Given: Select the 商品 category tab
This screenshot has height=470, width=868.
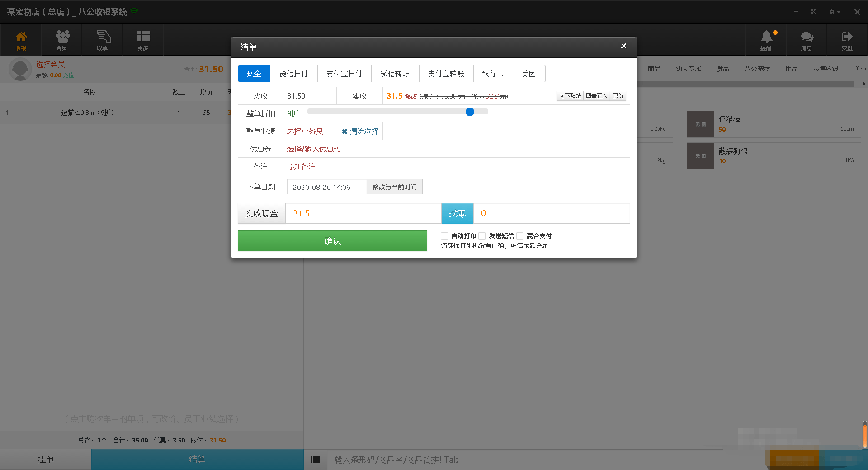Looking at the screenshot, I should 654,69.
